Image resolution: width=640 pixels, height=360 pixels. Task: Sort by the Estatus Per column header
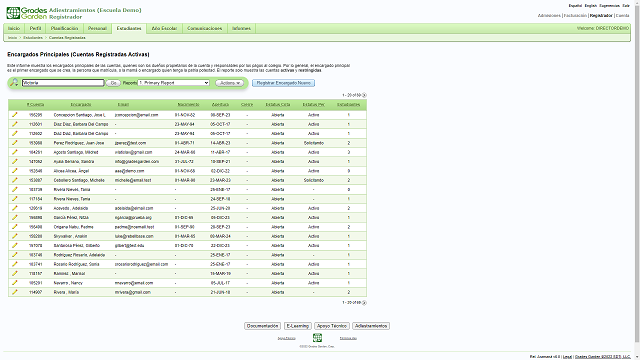click(313, 104)
